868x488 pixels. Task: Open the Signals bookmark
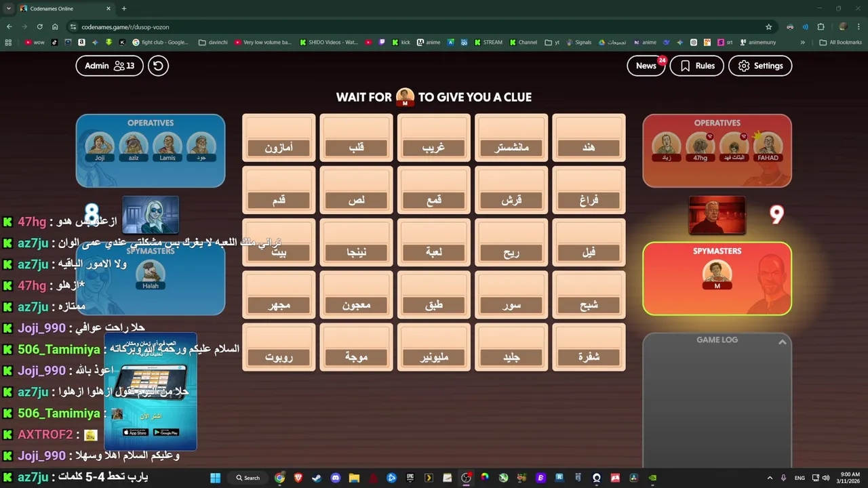tap(578, 42)
